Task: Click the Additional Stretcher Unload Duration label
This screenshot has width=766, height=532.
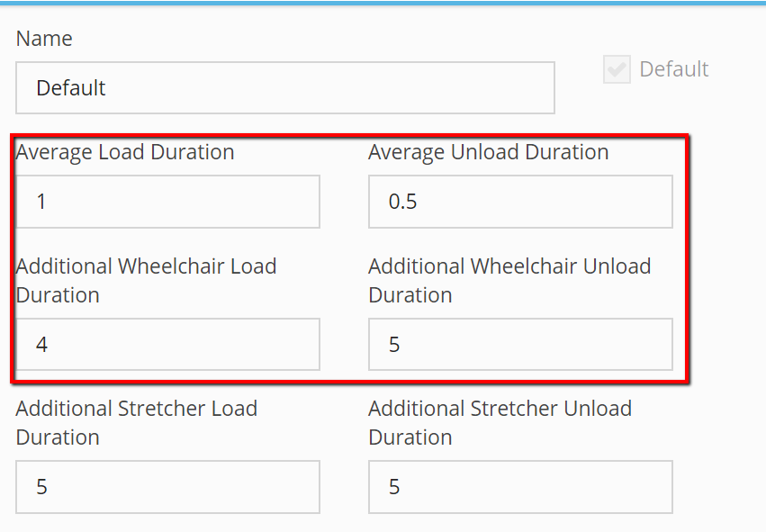Action: click(500, 422)
